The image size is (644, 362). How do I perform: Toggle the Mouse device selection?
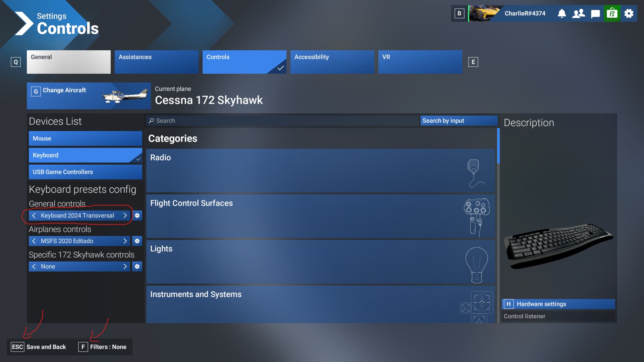[x=86, y=138]
